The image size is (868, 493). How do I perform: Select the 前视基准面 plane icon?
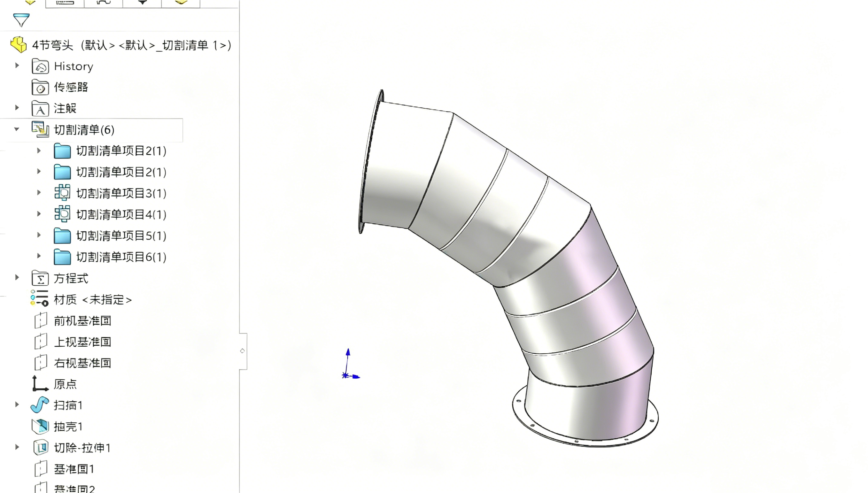click(41, 320)
